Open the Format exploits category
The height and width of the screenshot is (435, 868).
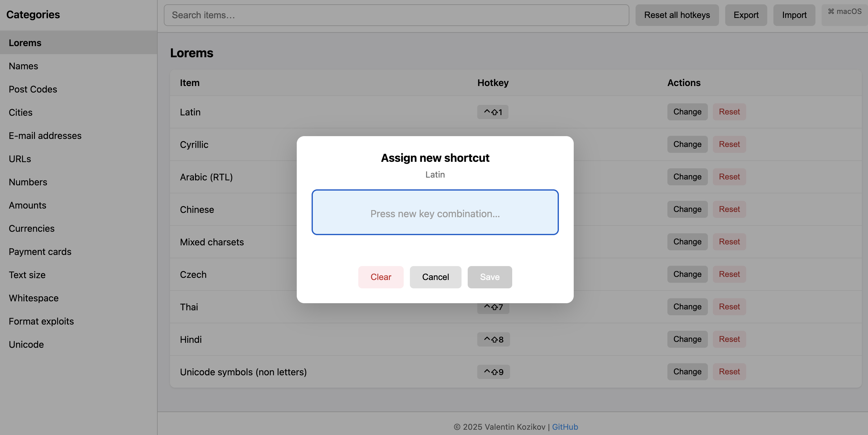41,321
